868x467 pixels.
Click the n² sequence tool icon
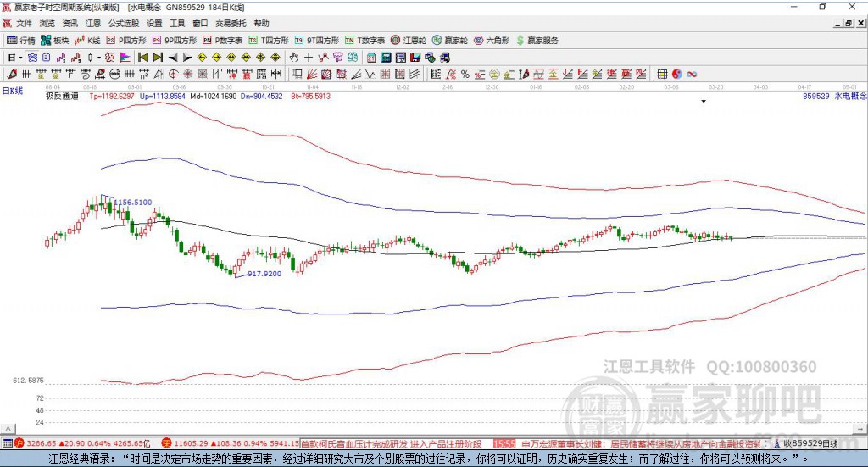(144, 74)
